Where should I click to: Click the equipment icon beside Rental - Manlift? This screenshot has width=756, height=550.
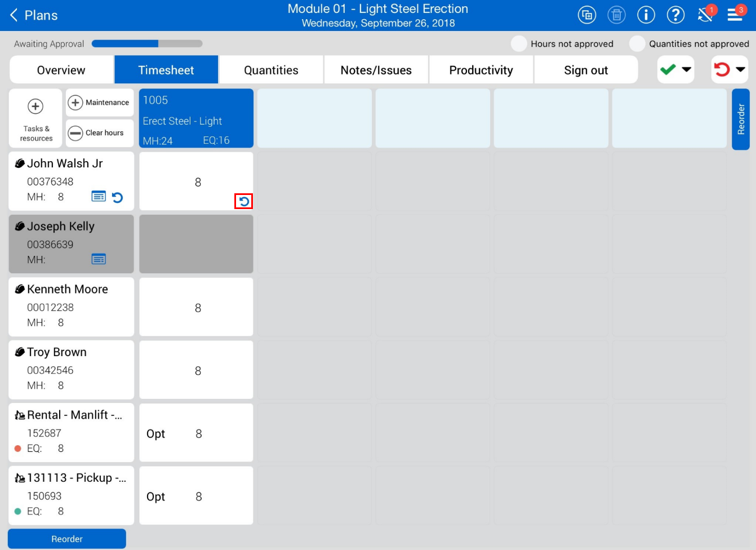pos(20,415)
